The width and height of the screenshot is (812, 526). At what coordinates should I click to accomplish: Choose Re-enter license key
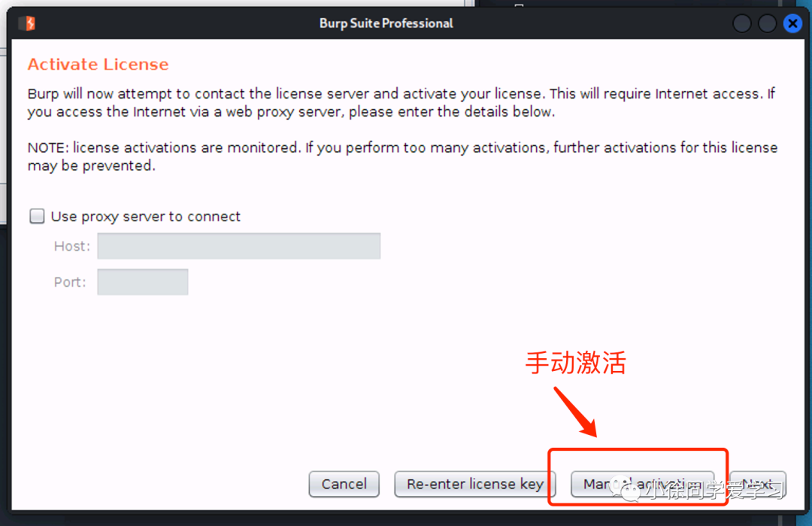pyautogui.click(x=475, y=484)
